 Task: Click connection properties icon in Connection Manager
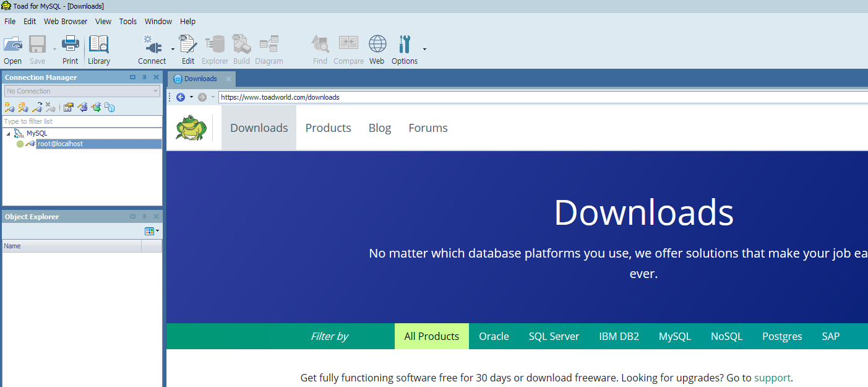point(69,108)
